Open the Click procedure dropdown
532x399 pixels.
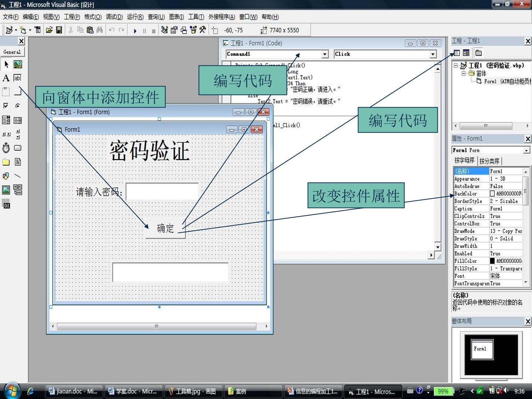pos(433,54)
